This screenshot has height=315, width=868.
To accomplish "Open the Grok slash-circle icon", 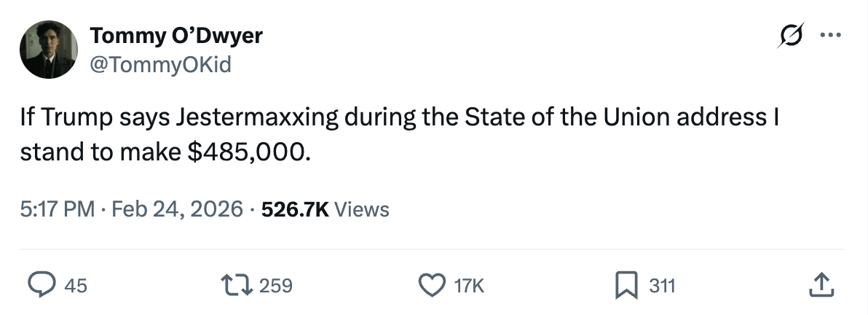I will pyautogui.click(x=791, y=35).
